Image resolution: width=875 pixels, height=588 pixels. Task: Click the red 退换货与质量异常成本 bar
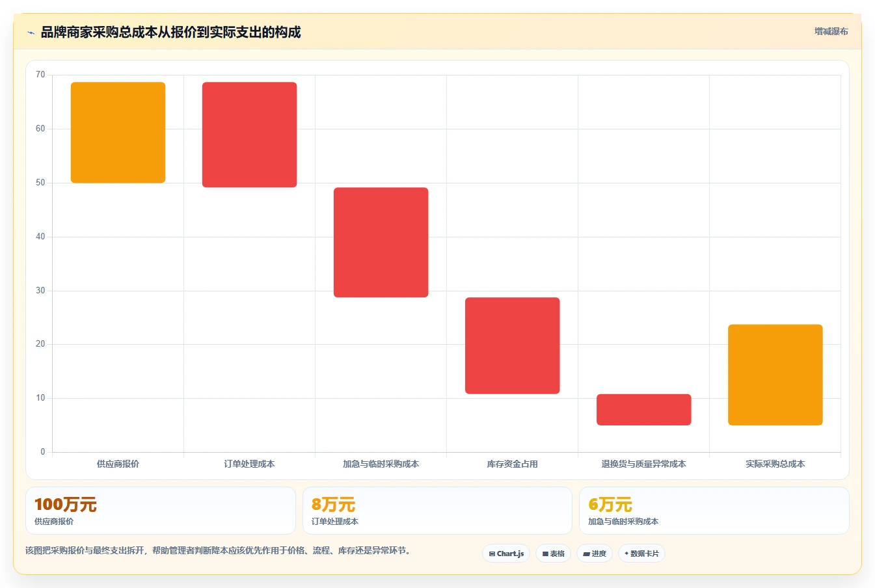click(644, 410)
